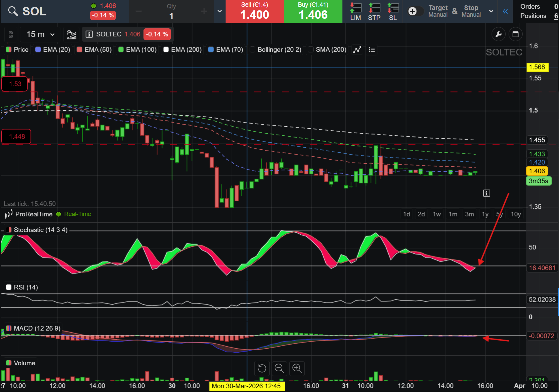Select the 1m range
The image size is (559, 392).
(453, 214)
